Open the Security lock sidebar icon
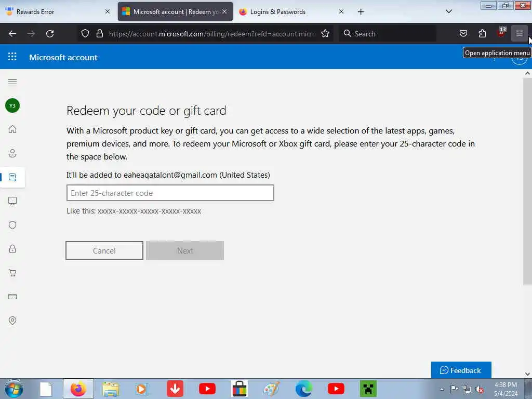The height and width of the screenshot is (399, 532). pyautogui.click(x=12, y=249)
